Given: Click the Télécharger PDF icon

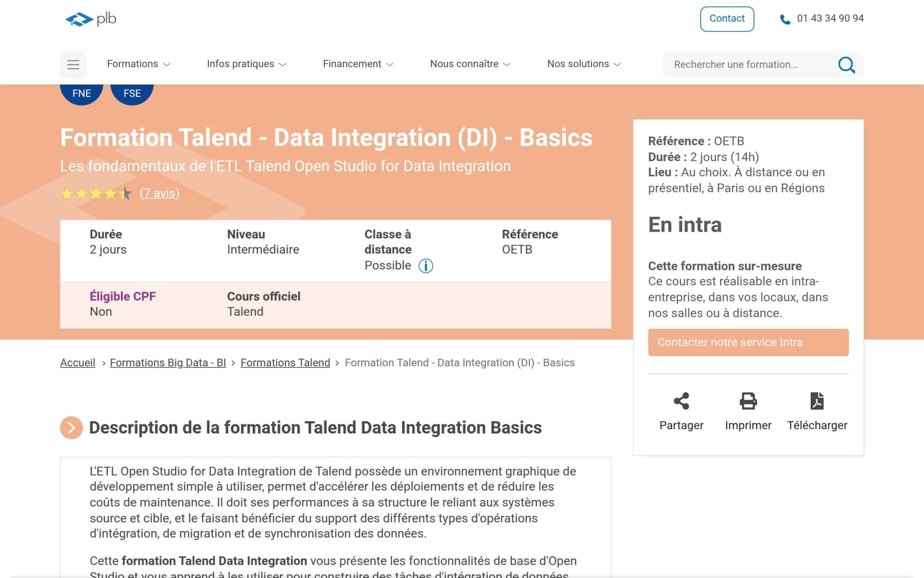Looking at the screenshot, I should tap(817, 401).
